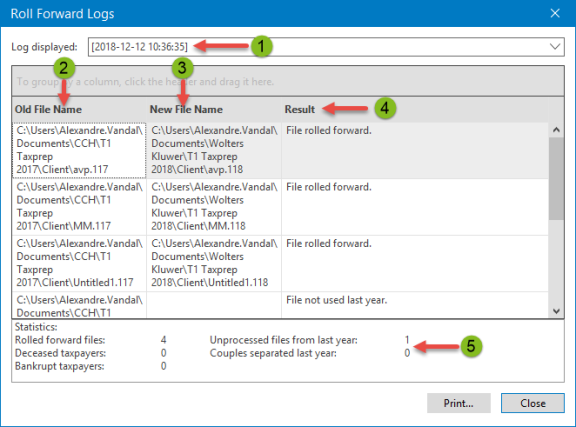The height and width of the screenshot is (427, 576).
Task: Select the Untitled1.118 new file cell
Action: 214,263
